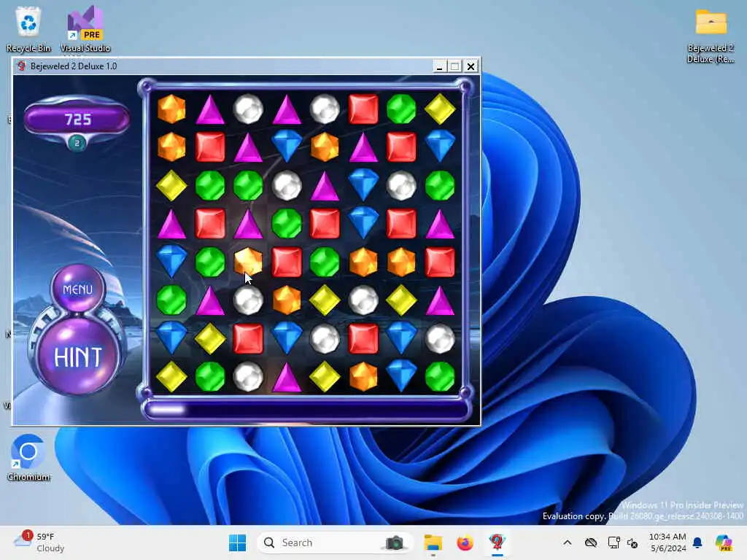This screenshot has height=560, width=747.
Task: Open Firefox from the taskbar
Action: pos(465,542)
